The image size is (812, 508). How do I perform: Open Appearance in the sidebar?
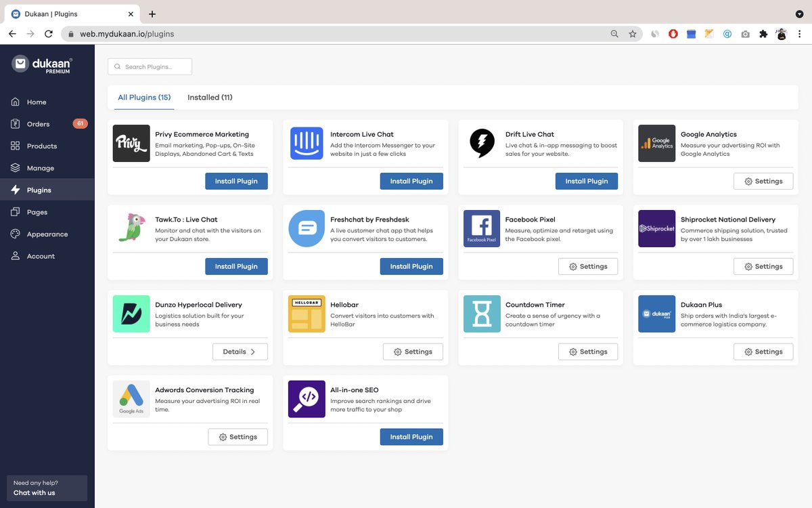(47, 234)
